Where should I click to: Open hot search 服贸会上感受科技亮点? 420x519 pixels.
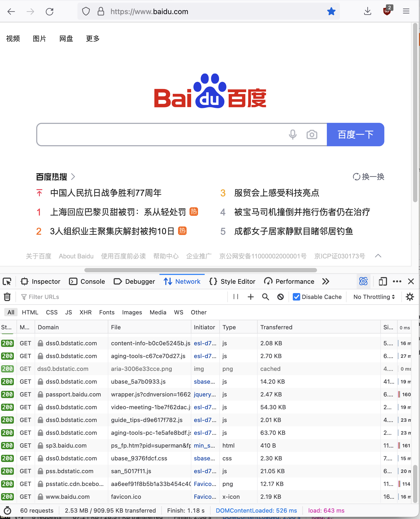(277, 193)
